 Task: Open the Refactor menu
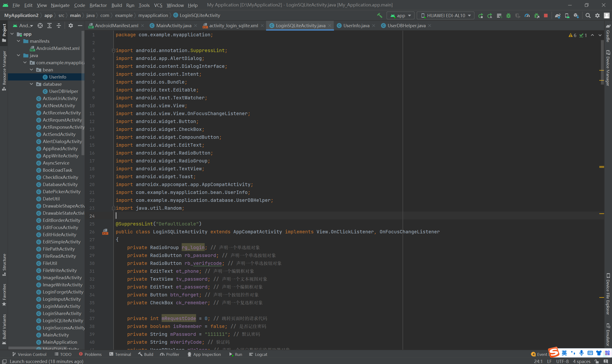point(98,5)
